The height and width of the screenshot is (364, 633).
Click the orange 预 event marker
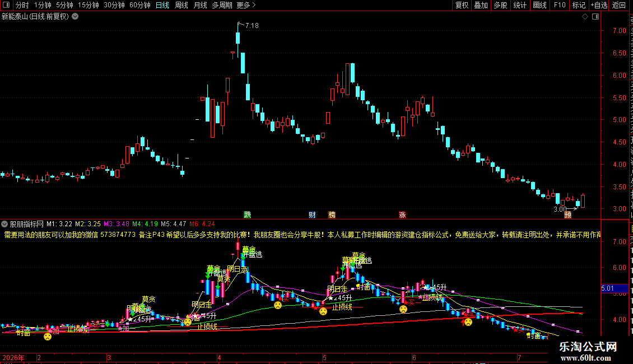click(567, 214)
